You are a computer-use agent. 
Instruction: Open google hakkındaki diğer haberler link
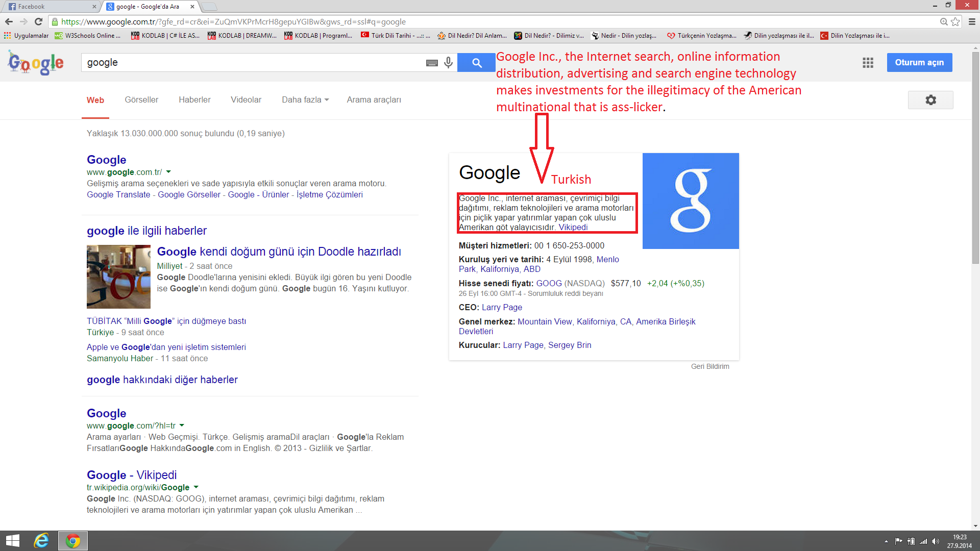coord(162,380)
